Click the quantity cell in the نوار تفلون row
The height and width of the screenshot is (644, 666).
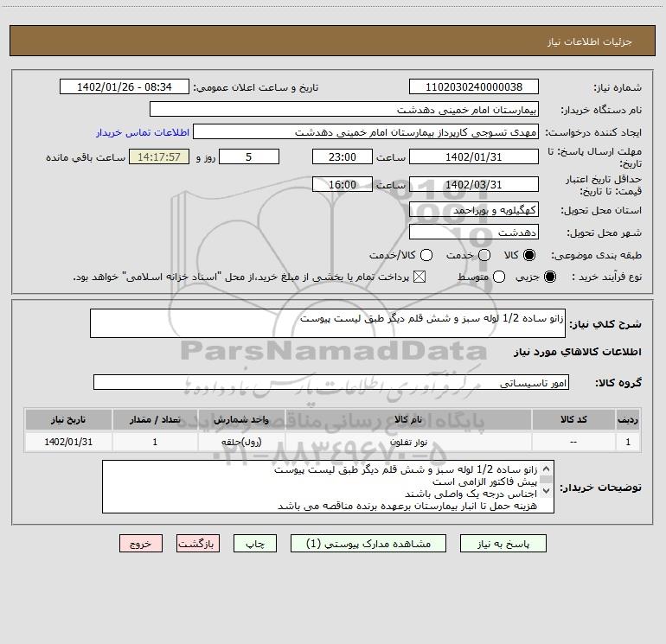pos(155,442)
